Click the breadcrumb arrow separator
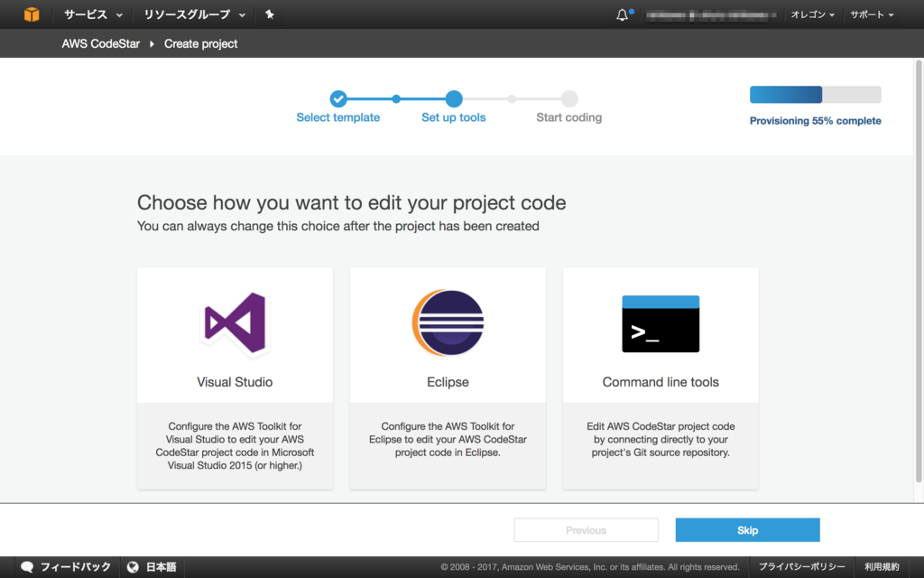924x578 pixels. tap(152, 43)
